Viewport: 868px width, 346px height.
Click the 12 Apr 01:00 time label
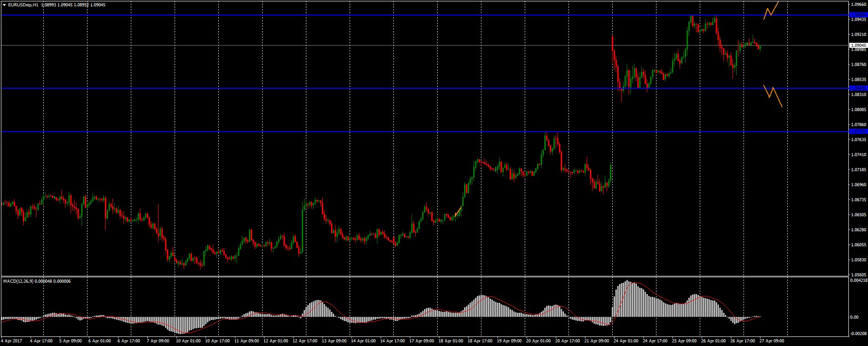[x=276, y=341]
